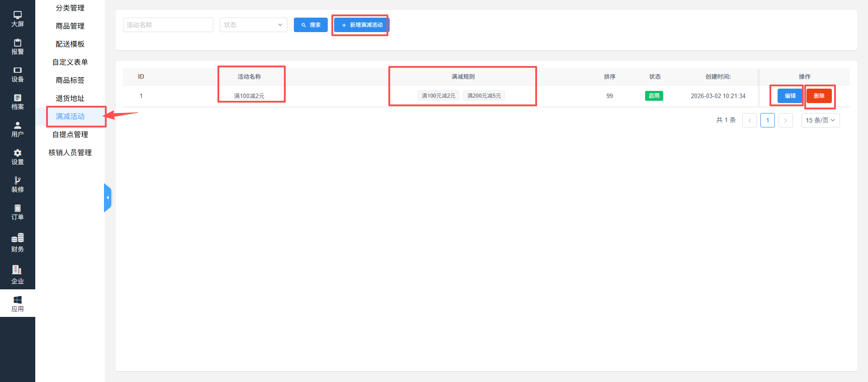This screenshot has width=868, height=382.
Task: Click the 创建时间 column header
Action: 718,77
